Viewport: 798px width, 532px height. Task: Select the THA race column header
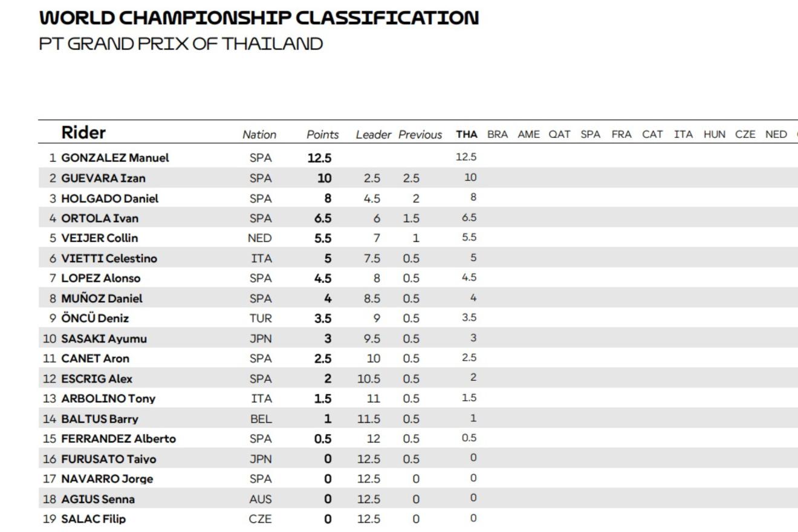click(x=467, y=134)
